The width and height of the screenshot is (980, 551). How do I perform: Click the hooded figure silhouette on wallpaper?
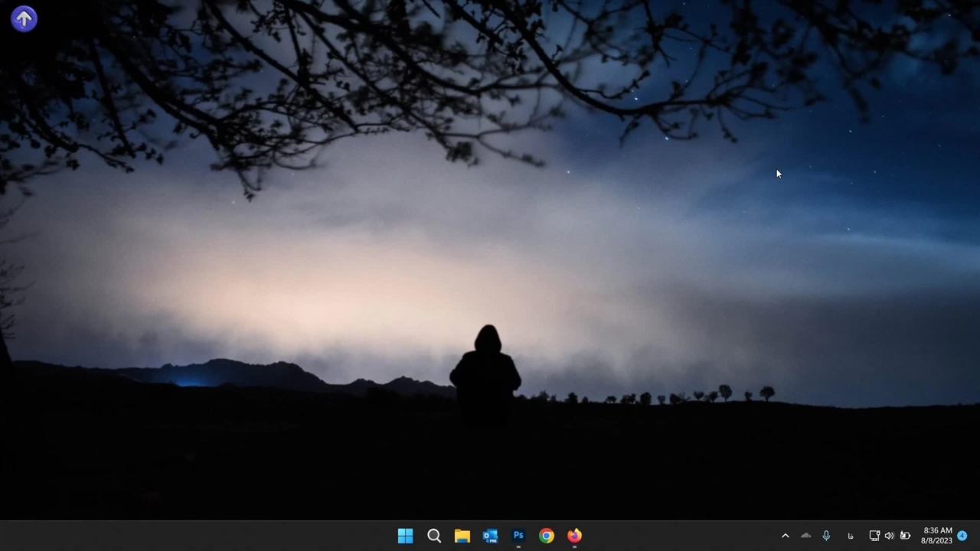(486, 367)
